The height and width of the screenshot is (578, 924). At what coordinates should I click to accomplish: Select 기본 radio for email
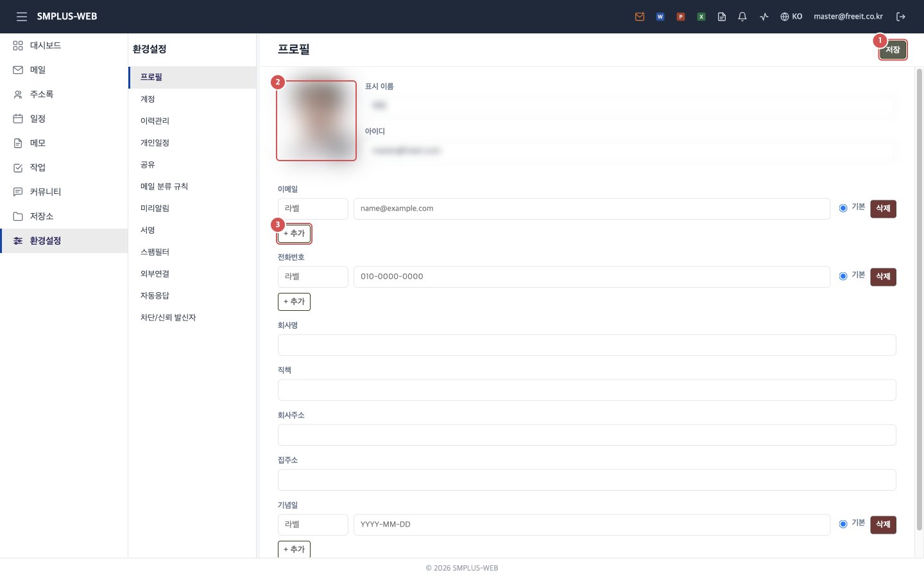843,208
